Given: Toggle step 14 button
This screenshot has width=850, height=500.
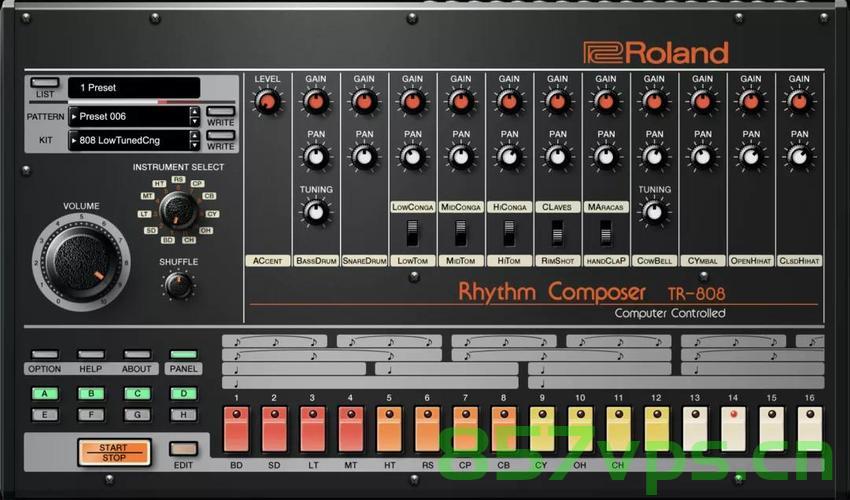Looking at the screenshot, I should (x=733, y=429).
